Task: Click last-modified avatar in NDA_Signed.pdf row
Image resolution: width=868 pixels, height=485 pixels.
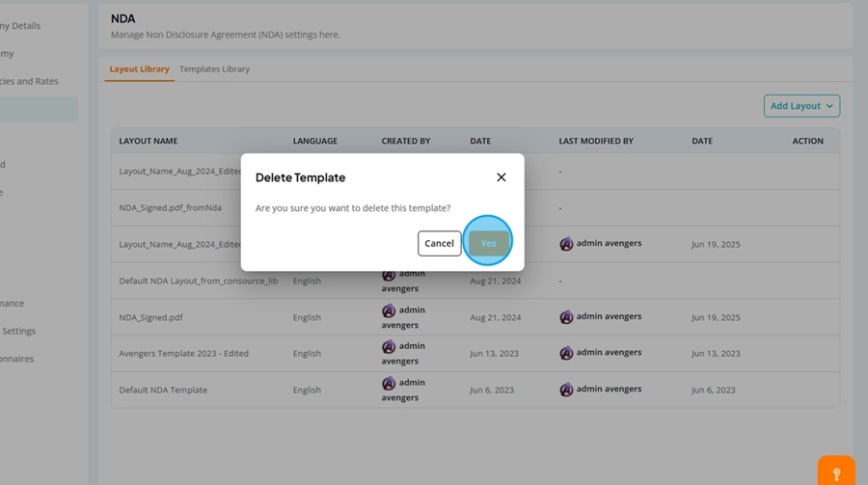Action: click(566, 316)
